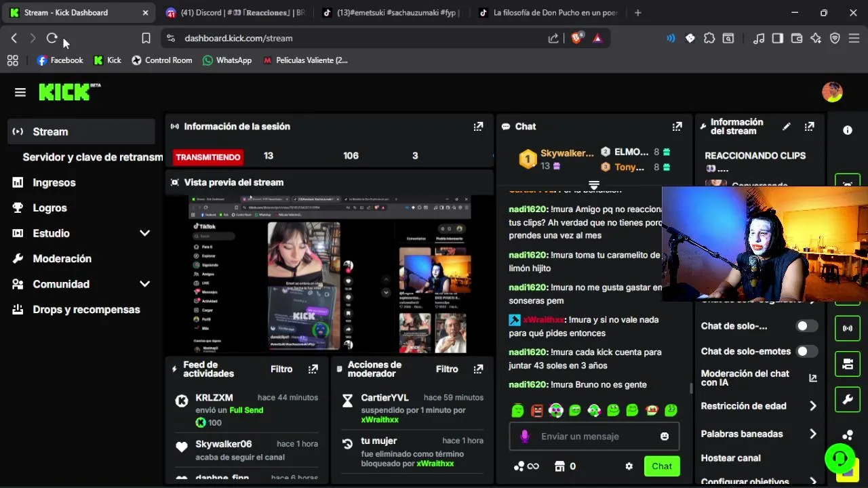Screen dimensions: 868x488
Task: Open the green headset support bubble
Action: click(x=840, y=458)
